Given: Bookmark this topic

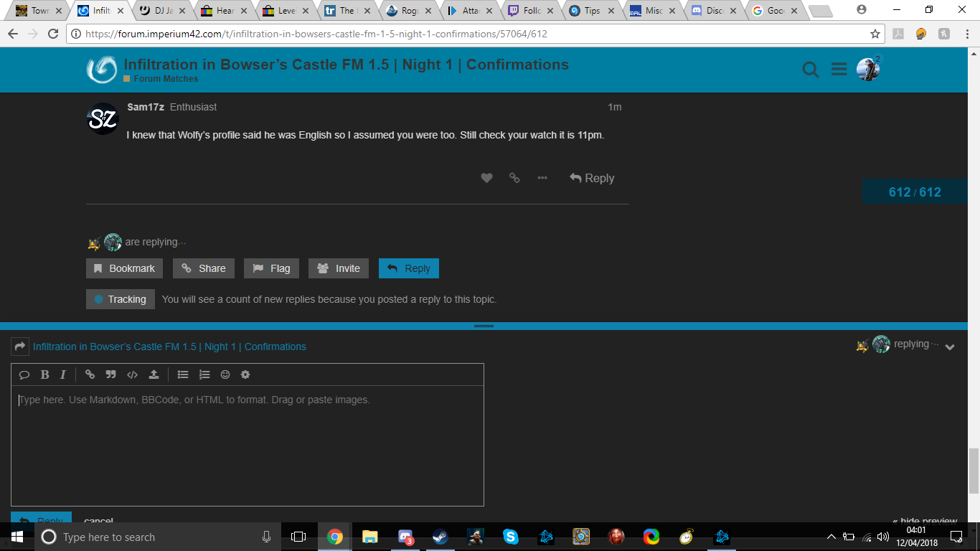Looking at the screenshot, I should point(124,268).
